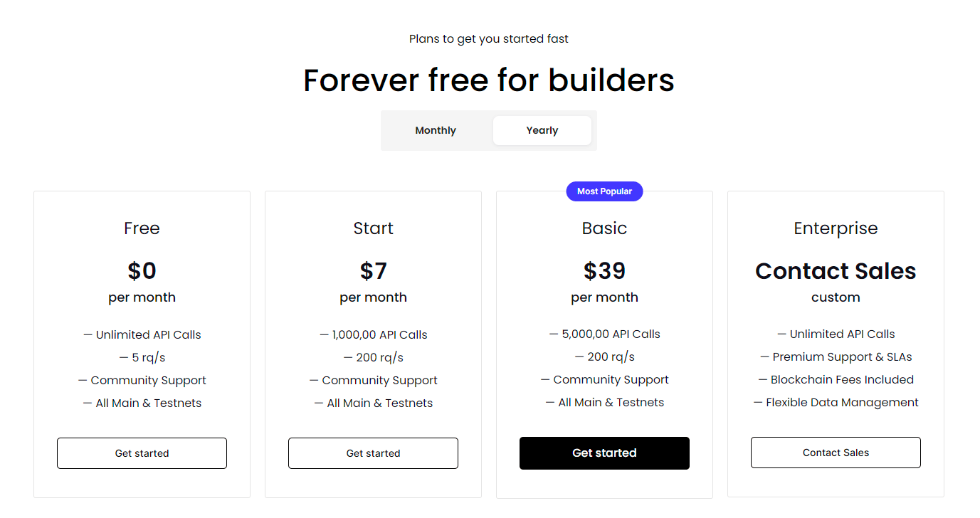Click Get started on the Start plan
Screen dimensions: 980x518
[373, 453]
